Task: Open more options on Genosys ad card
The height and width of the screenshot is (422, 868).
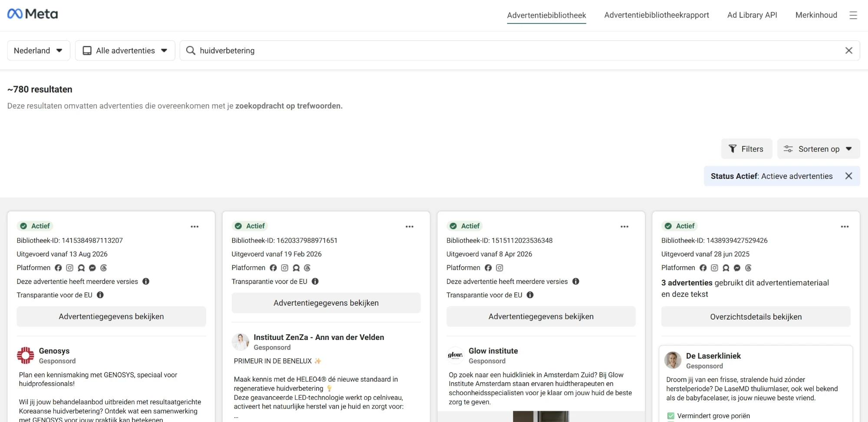Action: 194,227
